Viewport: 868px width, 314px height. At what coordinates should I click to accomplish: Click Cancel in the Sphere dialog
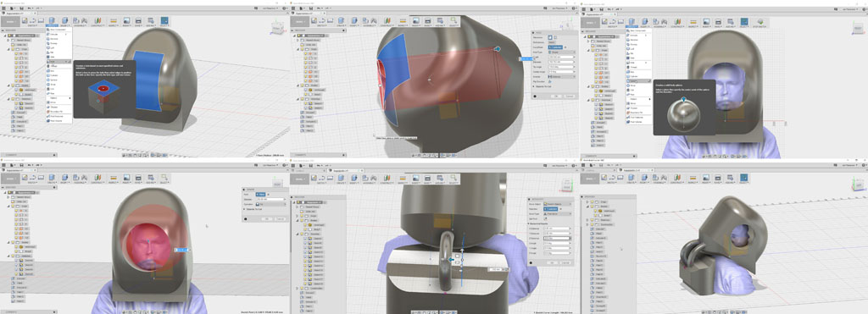point(280,219)
